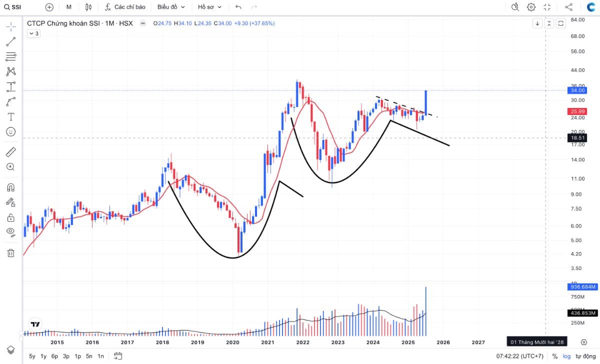Open Các chỉ báo indicators
This screenshot has width=600, height=364.
(x=125, y=7)
